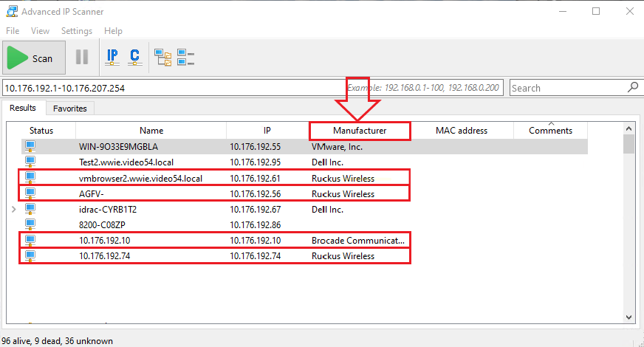Open the Settings menu
This screenshot has height=347, width=644.
pos(77,31)
